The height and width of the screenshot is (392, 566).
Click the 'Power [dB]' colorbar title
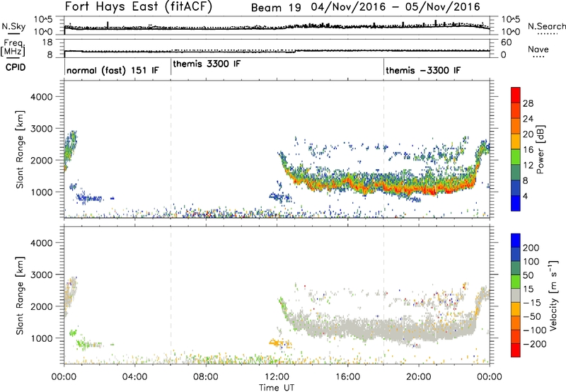click(541, 150)
